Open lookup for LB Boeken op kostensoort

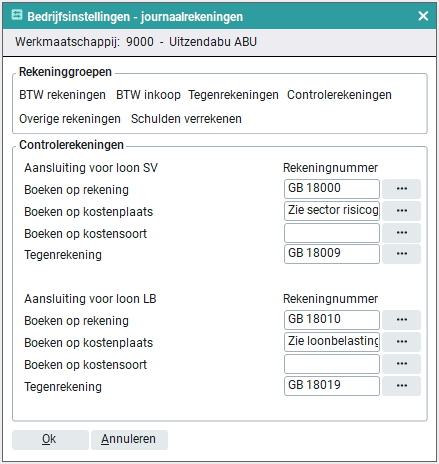coord(401,364)
